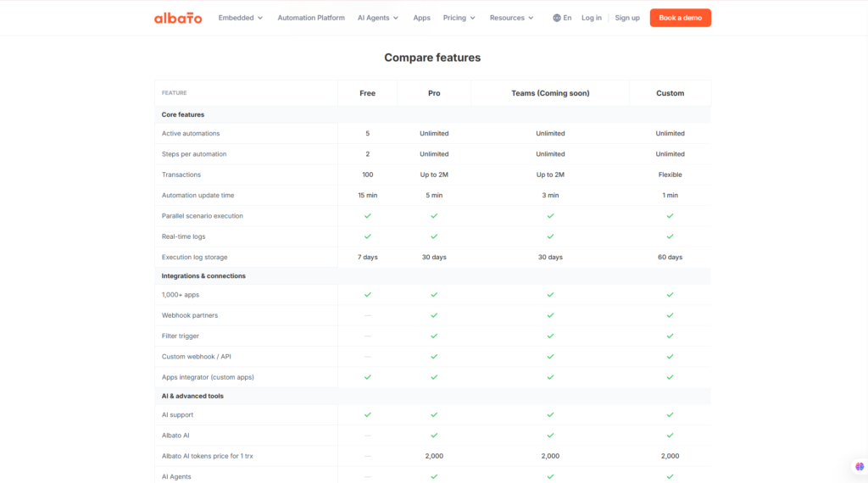The image size is (868, 483).
Task: Click the Teams checkmark for Filter trigger
Action: pos(550,336)
